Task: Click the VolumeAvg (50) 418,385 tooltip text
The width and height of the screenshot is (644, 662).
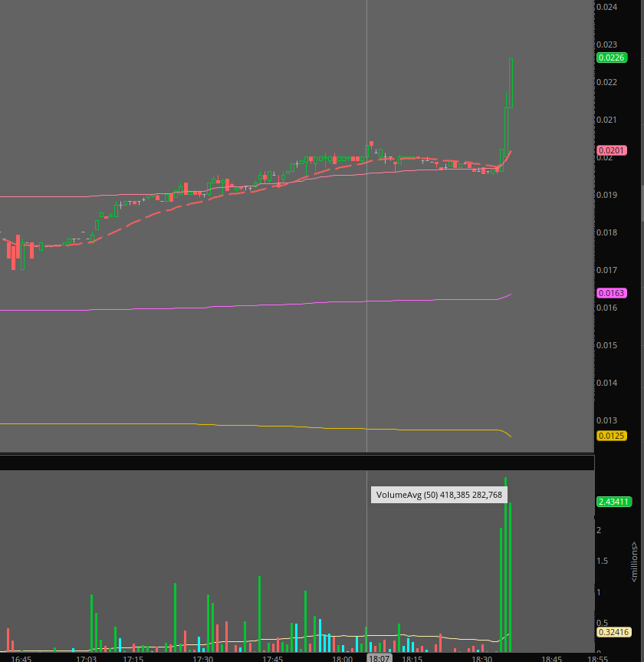Action: pos(439,494)
